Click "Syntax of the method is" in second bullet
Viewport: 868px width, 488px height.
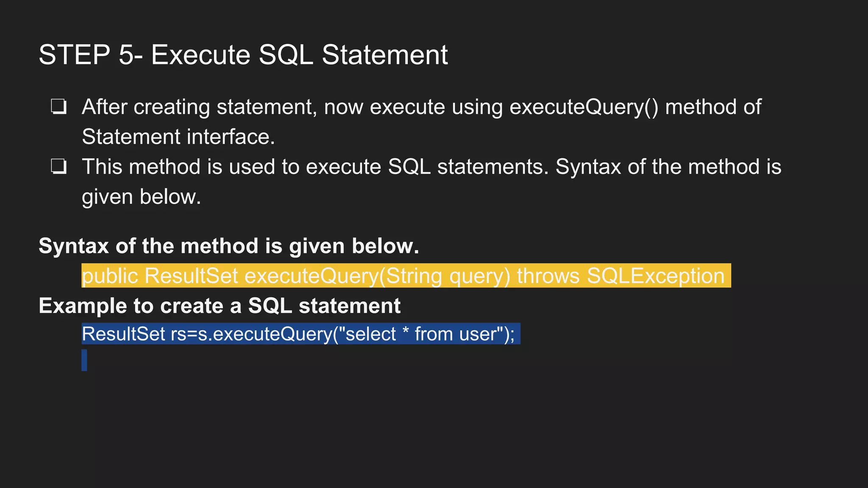coord(668,167)
